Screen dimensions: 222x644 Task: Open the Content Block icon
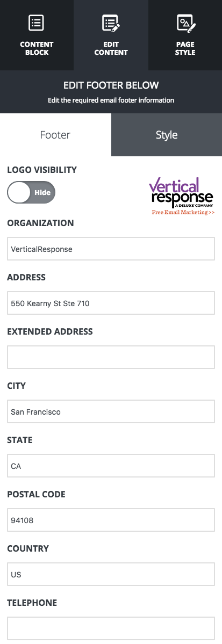tap(36, 23)
